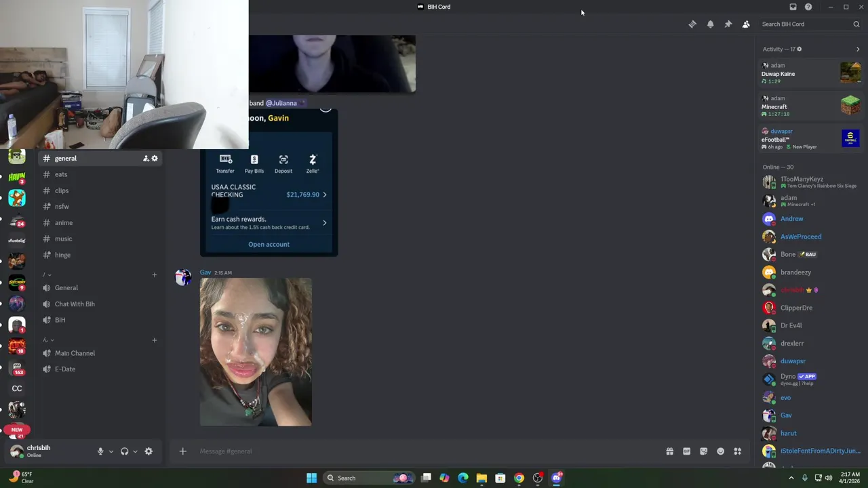Open audio output options dropdown
Viewport: 868px width, 488px height.
click(x=135, y=451)
